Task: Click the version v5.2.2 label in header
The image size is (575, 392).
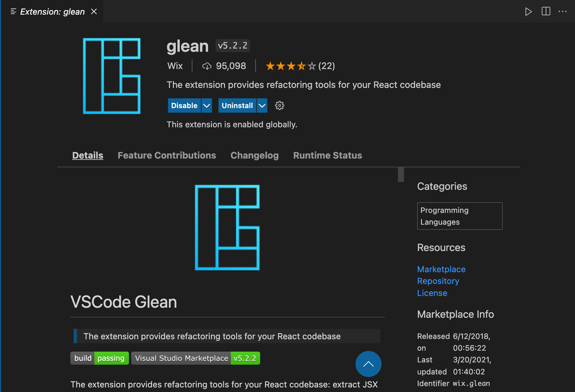Action: [x=233, y=46]
